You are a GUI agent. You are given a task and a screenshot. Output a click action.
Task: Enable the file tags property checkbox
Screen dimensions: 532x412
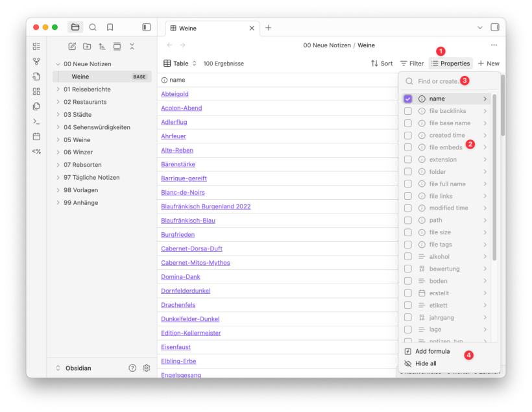click(408, 245)
